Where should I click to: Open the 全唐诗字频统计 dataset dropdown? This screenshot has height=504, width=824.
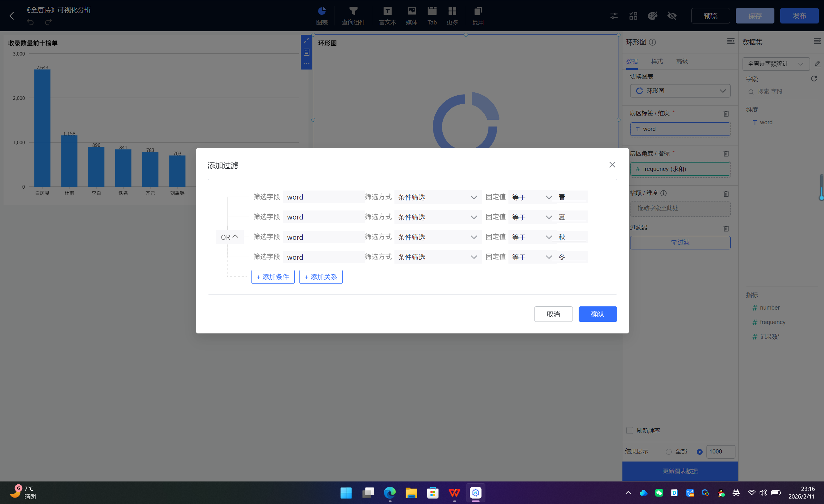pyautogui.click(x=775, y=64)
